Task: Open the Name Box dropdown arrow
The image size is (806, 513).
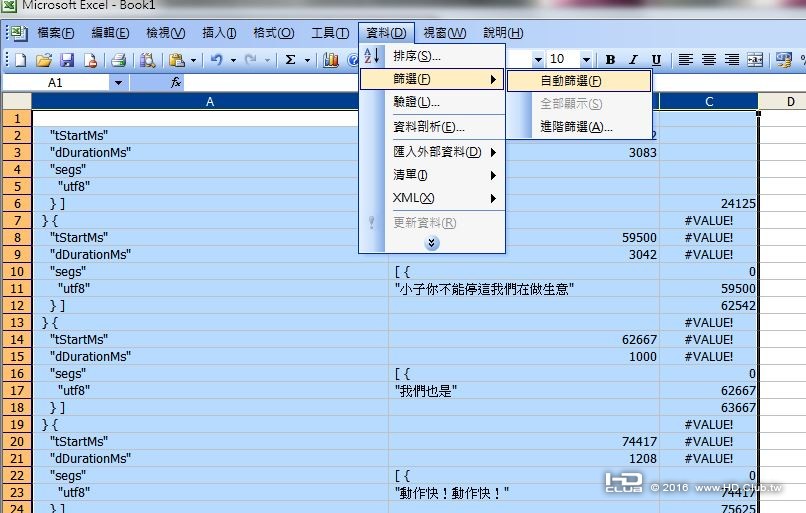Action: 118,82
